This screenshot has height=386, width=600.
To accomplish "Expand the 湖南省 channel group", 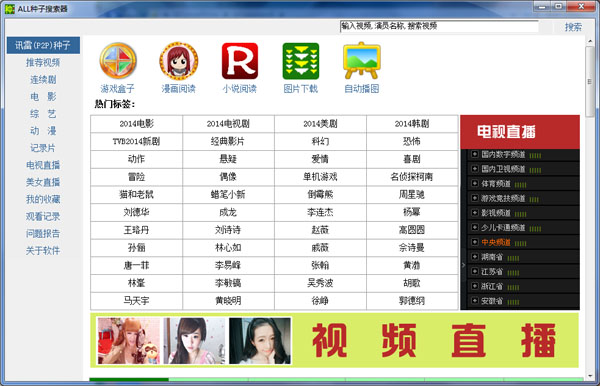I will point(475,257).
